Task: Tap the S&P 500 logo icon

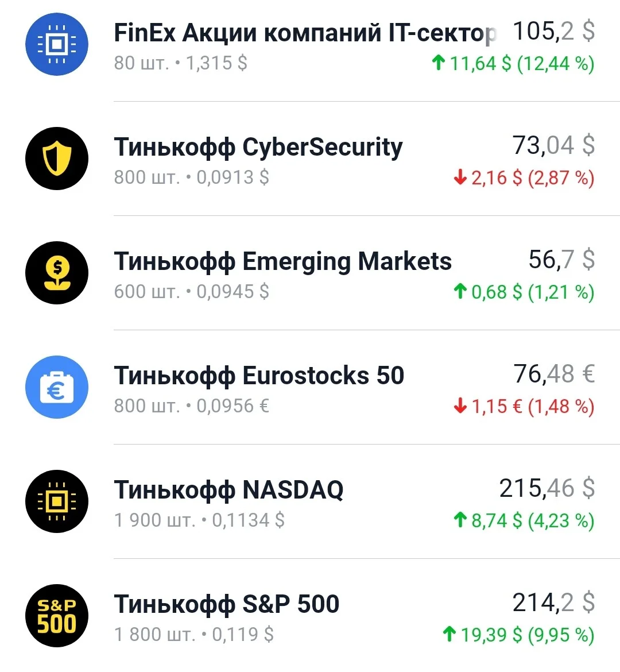Action: point(57,616)
